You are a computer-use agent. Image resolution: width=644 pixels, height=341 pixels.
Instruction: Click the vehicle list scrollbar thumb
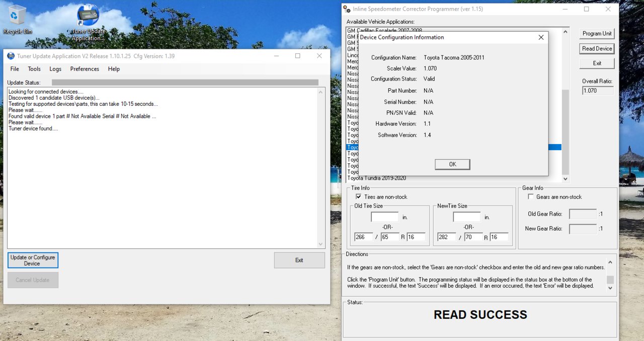pos(565,132)
